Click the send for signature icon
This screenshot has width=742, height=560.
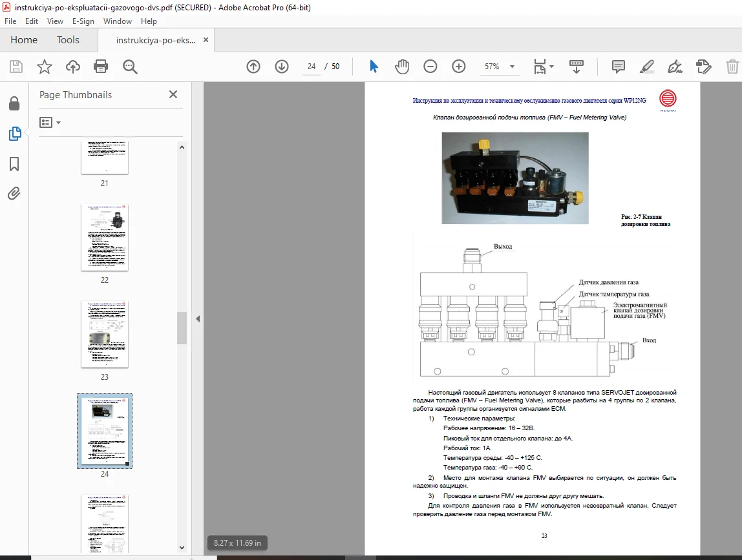tap(704, 67)
